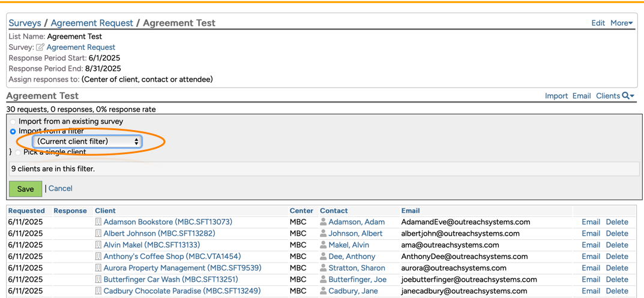Click building icon beside Anthony's Coffee Shop
The image size is (644, 298).
click(x=98, y=257)
